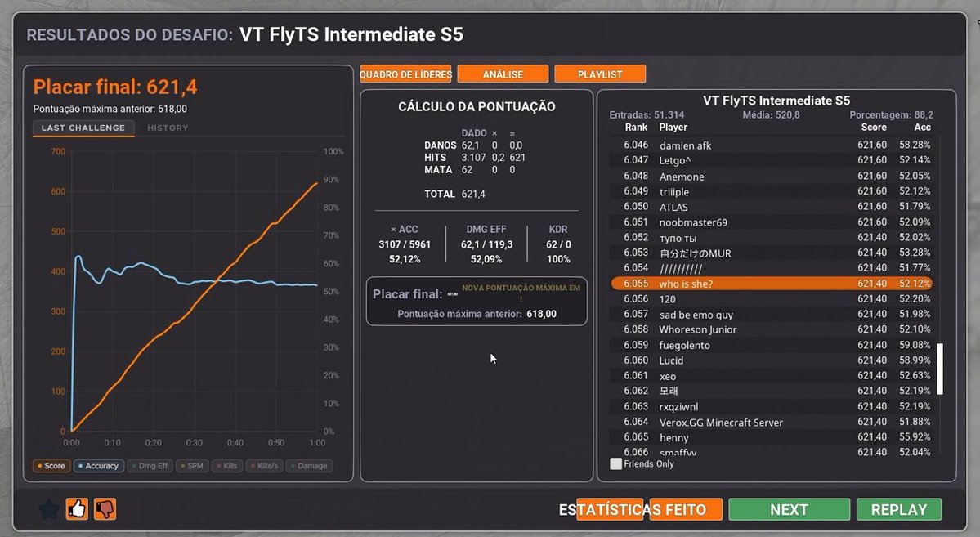Select highlighted row 'who is she?'
Viewport: 980px width, 537px height.
[x=772, y=283]
